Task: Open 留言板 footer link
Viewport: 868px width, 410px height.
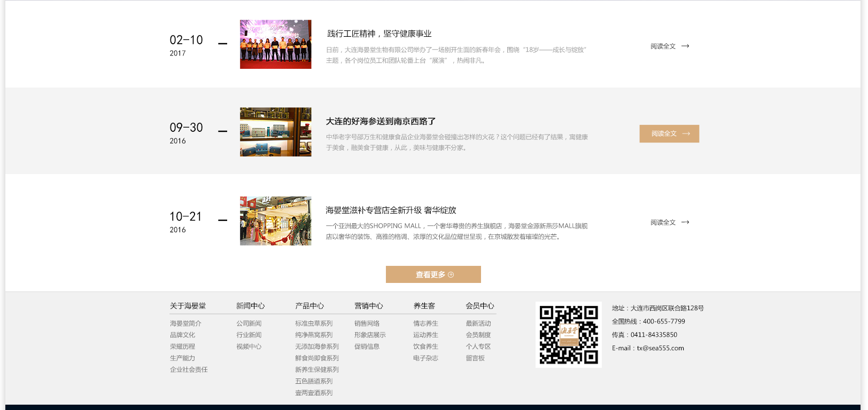Action: pyautogui.click(x=475, y=358)
